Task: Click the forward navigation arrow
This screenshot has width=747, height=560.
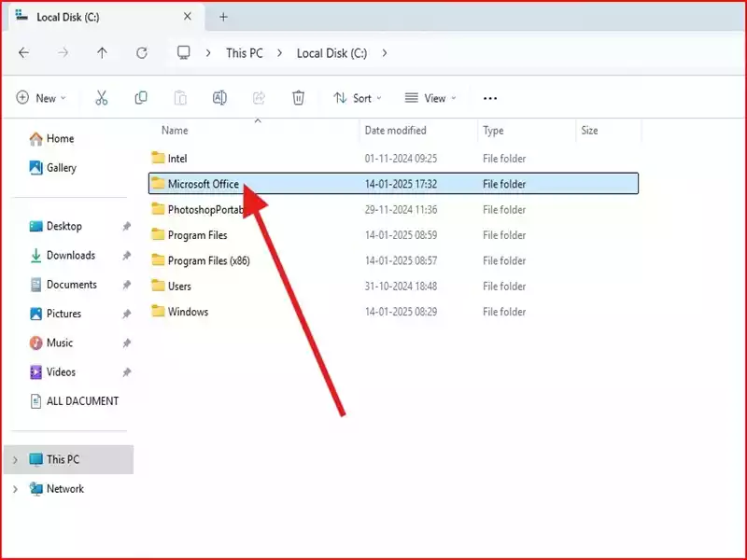Action: point(63,53)
